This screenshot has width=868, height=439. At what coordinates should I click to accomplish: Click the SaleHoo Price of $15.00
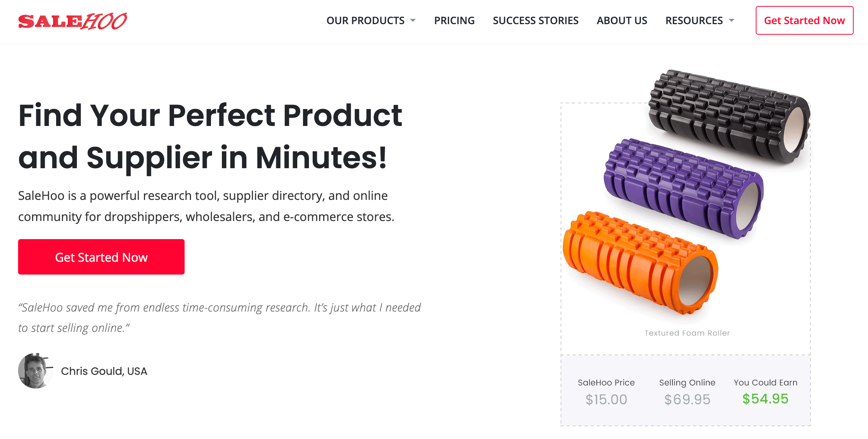tap(606, 399)
